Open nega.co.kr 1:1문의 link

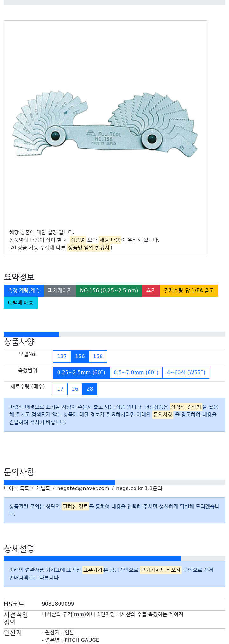139,488
